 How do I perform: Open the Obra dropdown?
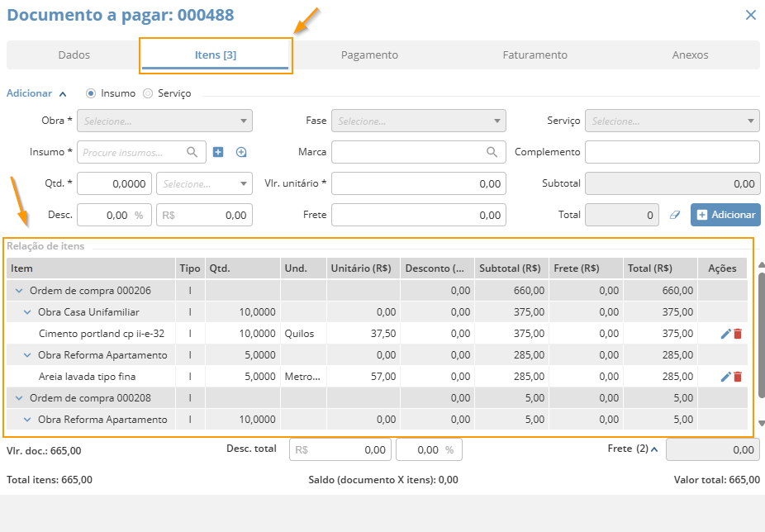click(x=164, y=121)
